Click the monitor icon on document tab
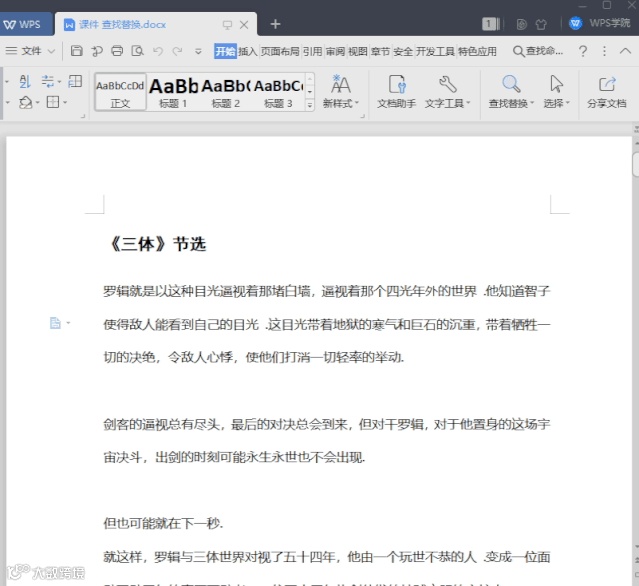639x586 pixels. [227, 25]
